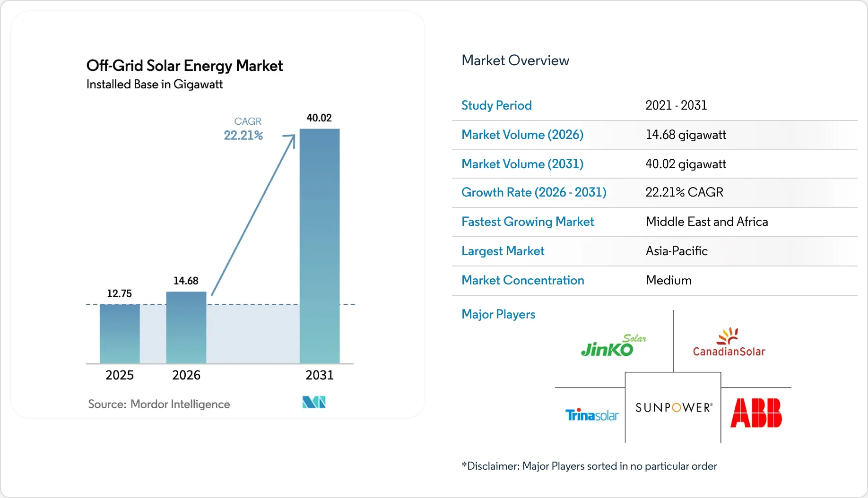Click the Middle East and Africa value

707,222
